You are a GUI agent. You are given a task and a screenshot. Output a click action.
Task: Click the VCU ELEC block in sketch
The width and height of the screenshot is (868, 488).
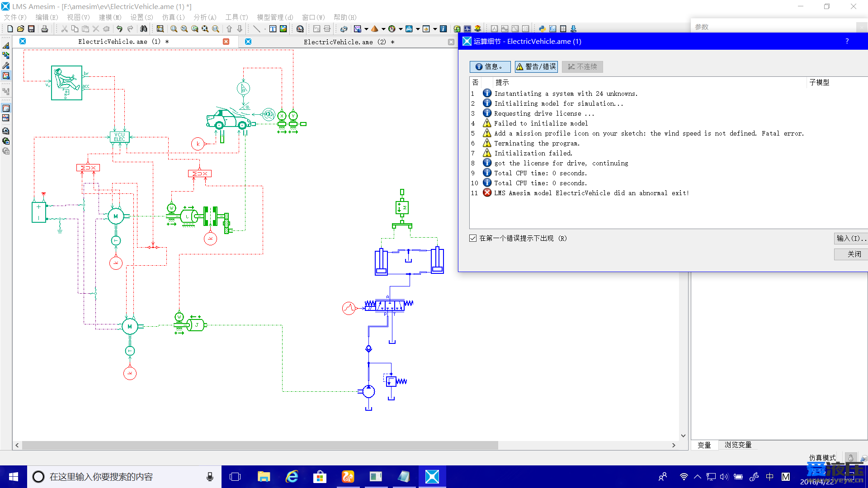[120, 137]
